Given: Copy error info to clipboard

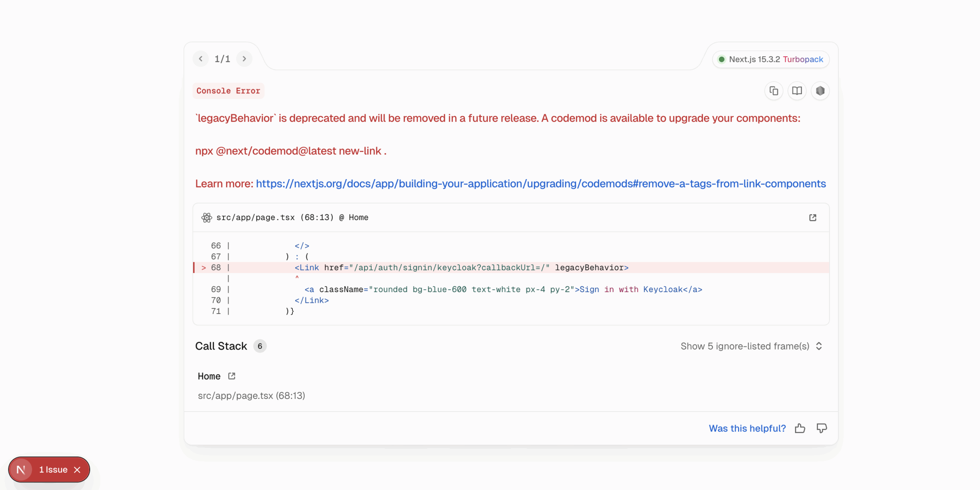Looking at the screenshot, I should [x=774, y=91].
